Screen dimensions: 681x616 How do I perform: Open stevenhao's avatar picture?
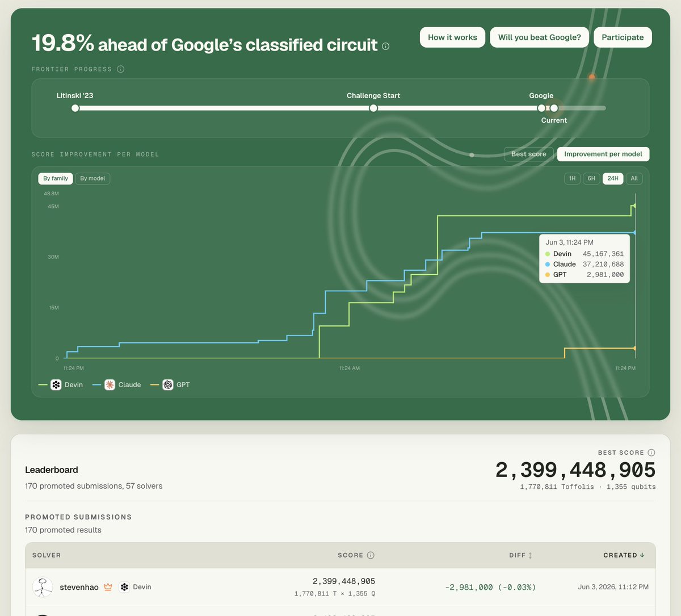(43, 587)
